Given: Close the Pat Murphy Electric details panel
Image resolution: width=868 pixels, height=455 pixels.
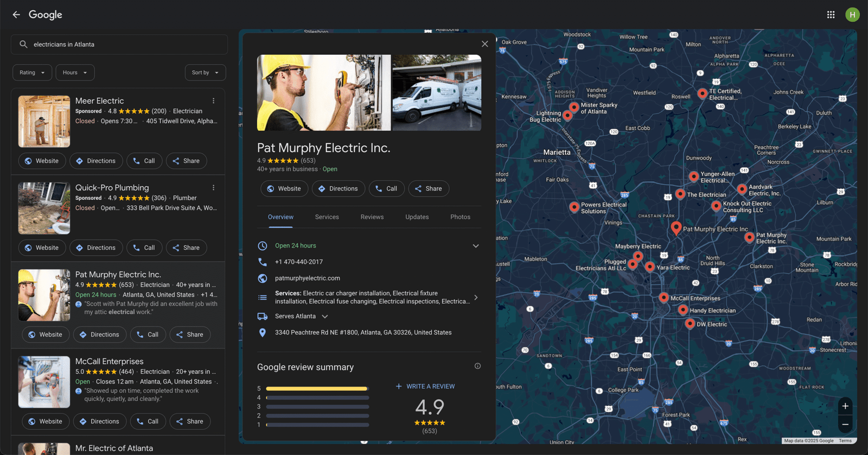Looking at the screenshot, I should [x=485, y=44].
